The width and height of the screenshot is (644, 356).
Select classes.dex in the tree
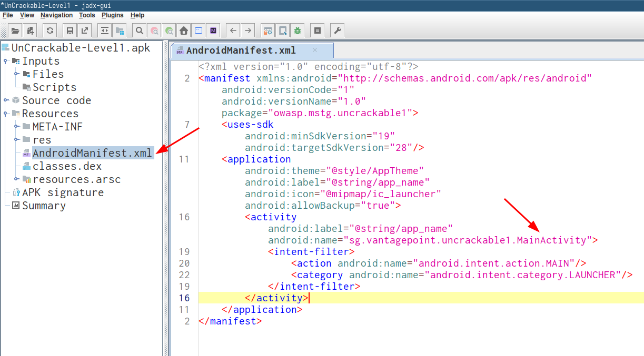[67, 166]
